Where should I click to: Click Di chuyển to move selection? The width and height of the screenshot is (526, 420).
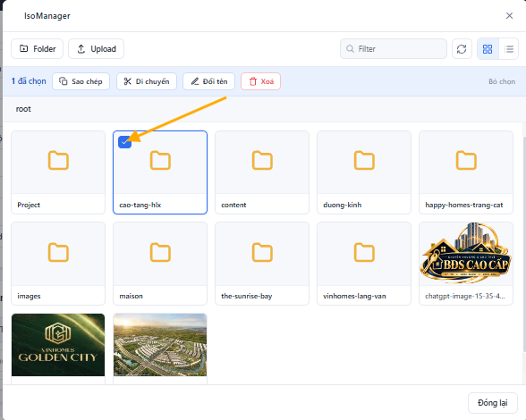(147, 81)
